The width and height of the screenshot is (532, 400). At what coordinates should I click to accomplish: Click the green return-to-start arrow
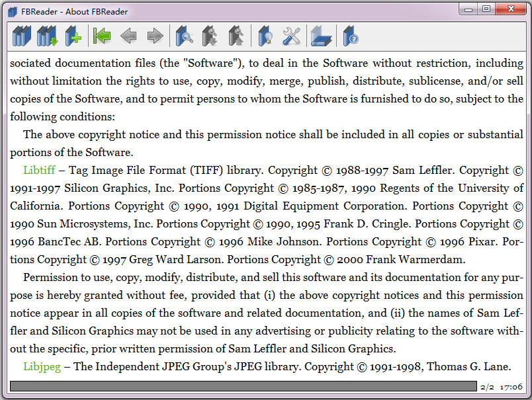(102, 36)
